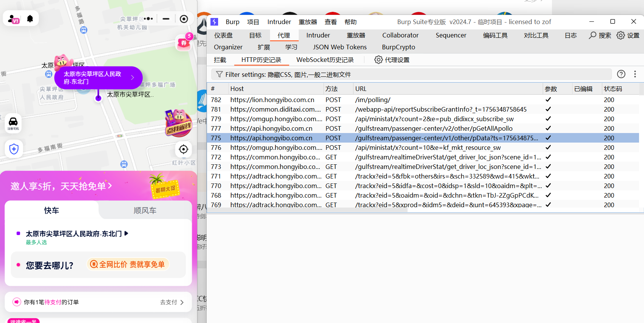Open the three-dot options menu in history

635,74
